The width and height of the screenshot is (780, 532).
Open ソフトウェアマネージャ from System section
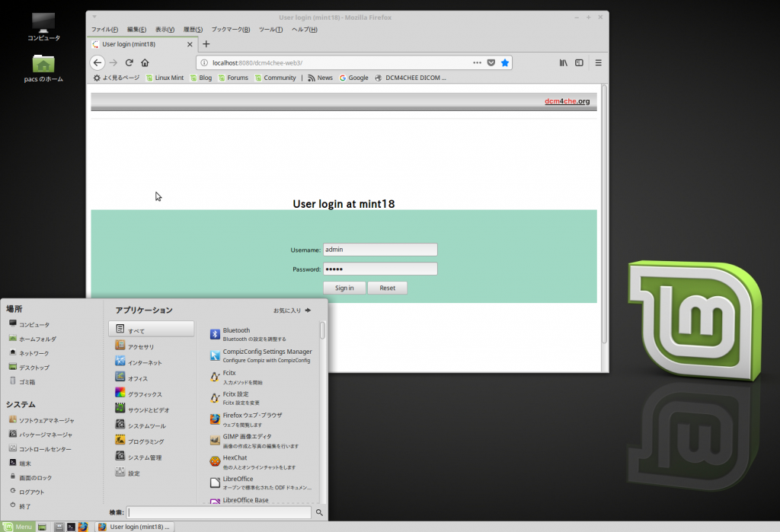coord(42,420)
